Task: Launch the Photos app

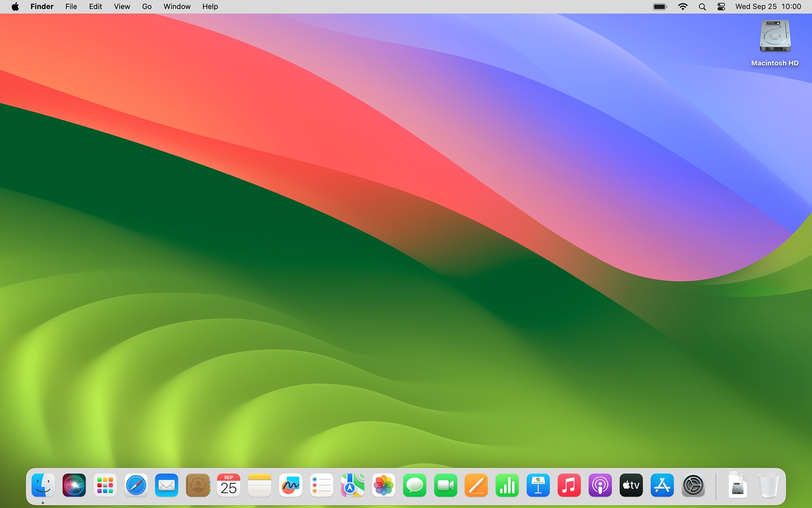Action: 384,485
